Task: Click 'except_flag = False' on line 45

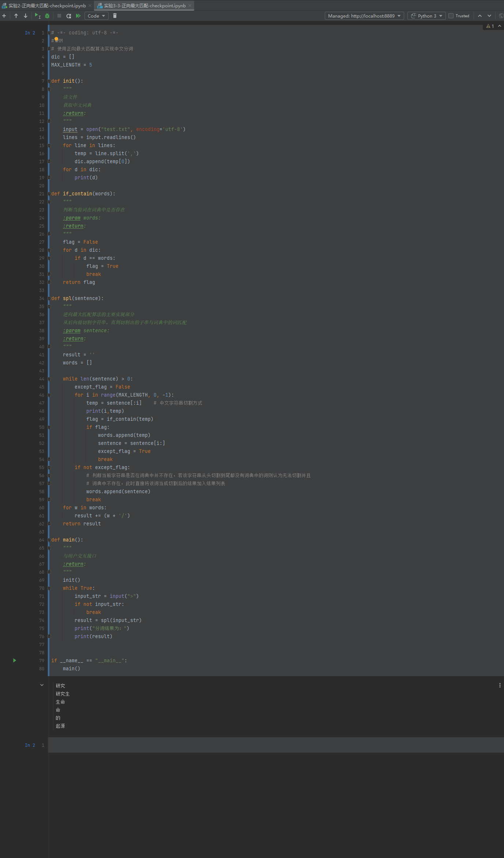Action: (x=102, y=387)
